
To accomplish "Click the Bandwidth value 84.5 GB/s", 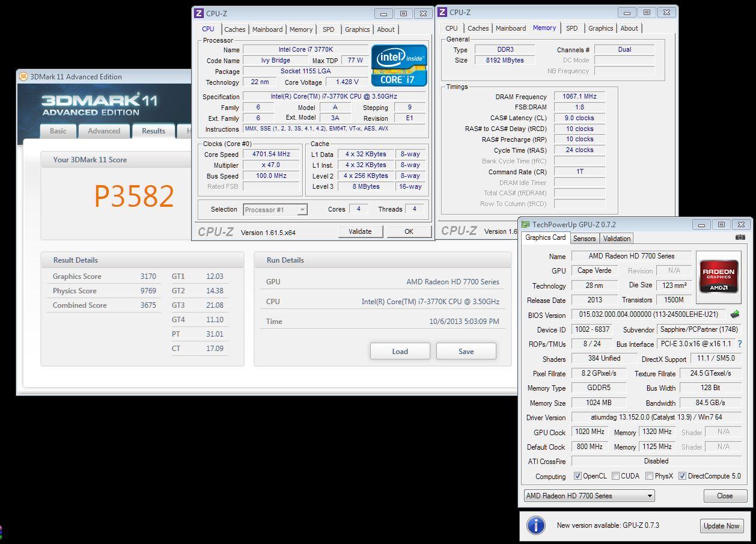I will tap(710, 403).
